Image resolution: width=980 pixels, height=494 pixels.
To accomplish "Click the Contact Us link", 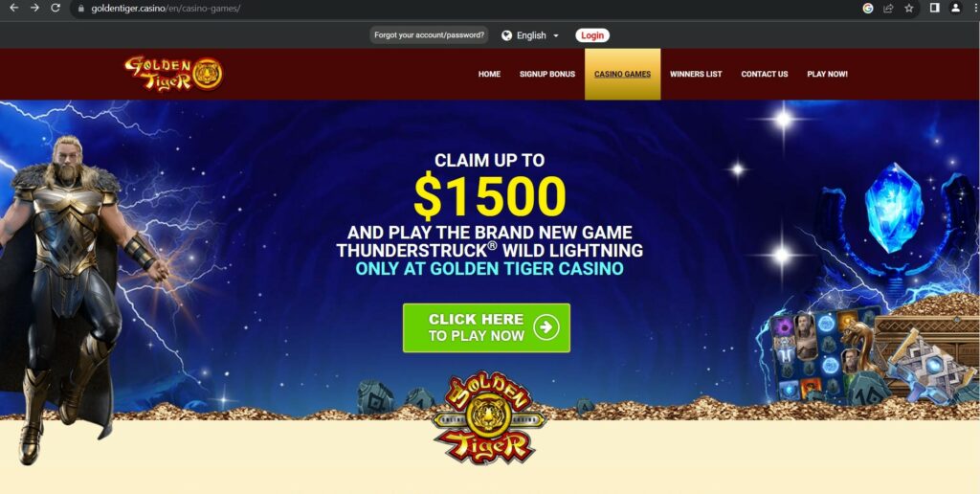I will click(765, 74).
